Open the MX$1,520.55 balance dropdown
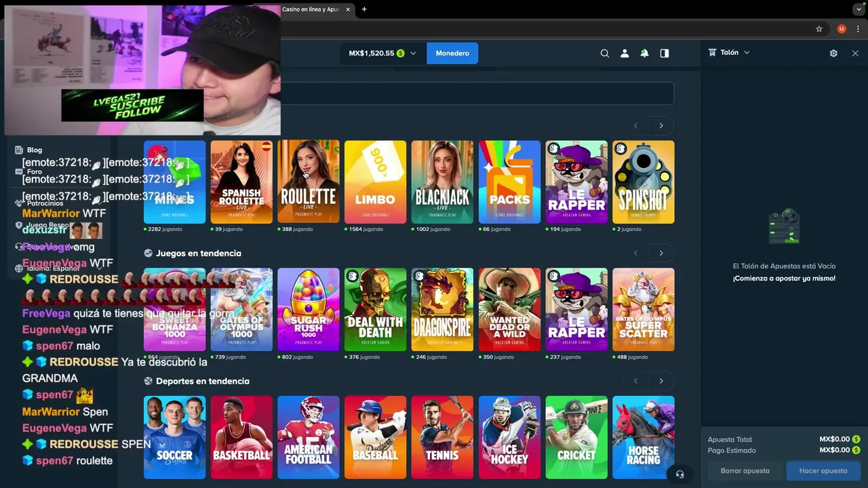This screenshot has height=488, width=868. tap(383, 53)
